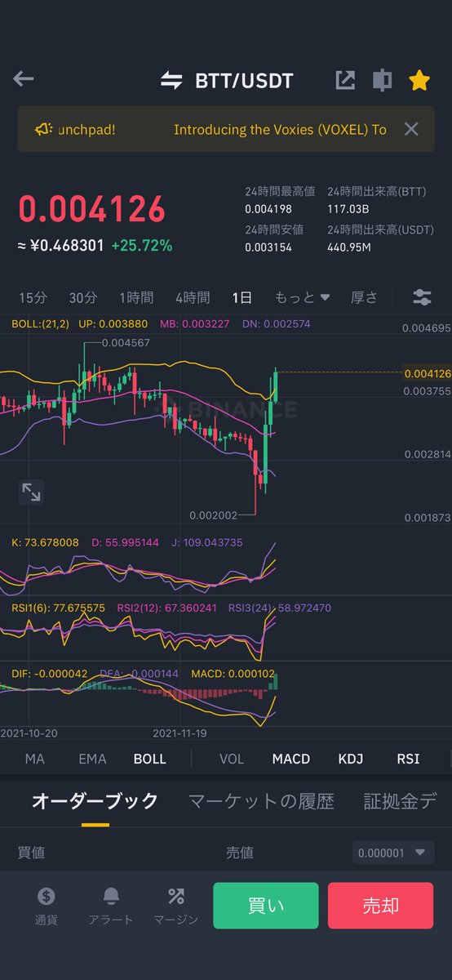
Task: Tap the swap arrows beside BTT/USDT
Action: click(x=171, y=80)
